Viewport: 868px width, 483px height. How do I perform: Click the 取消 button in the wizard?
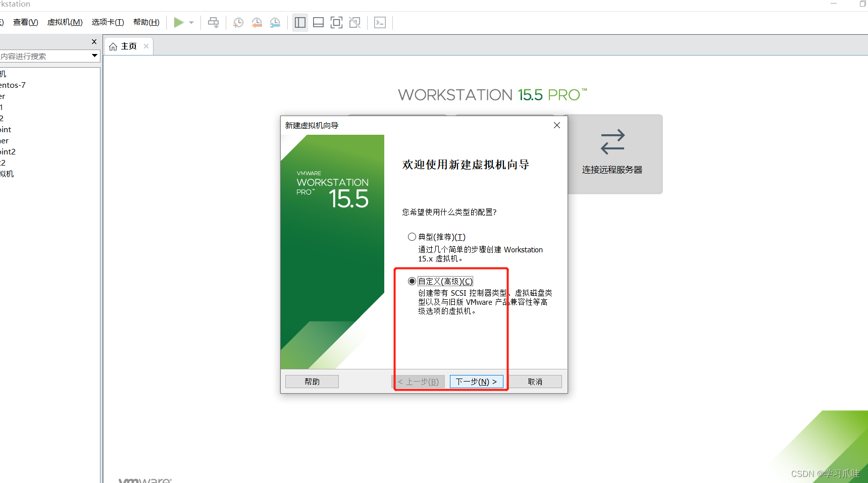(x=535, y=382)
